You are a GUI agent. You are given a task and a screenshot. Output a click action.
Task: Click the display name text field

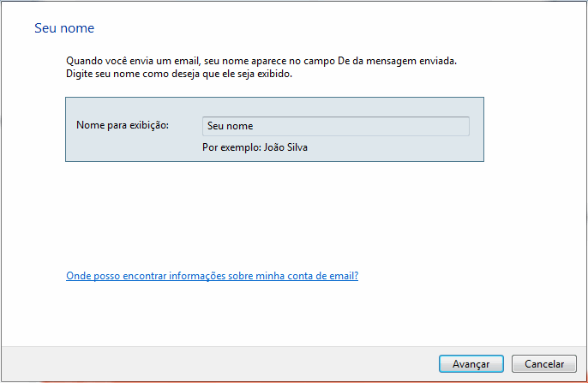pyautogui.click(x=335, y=126)
